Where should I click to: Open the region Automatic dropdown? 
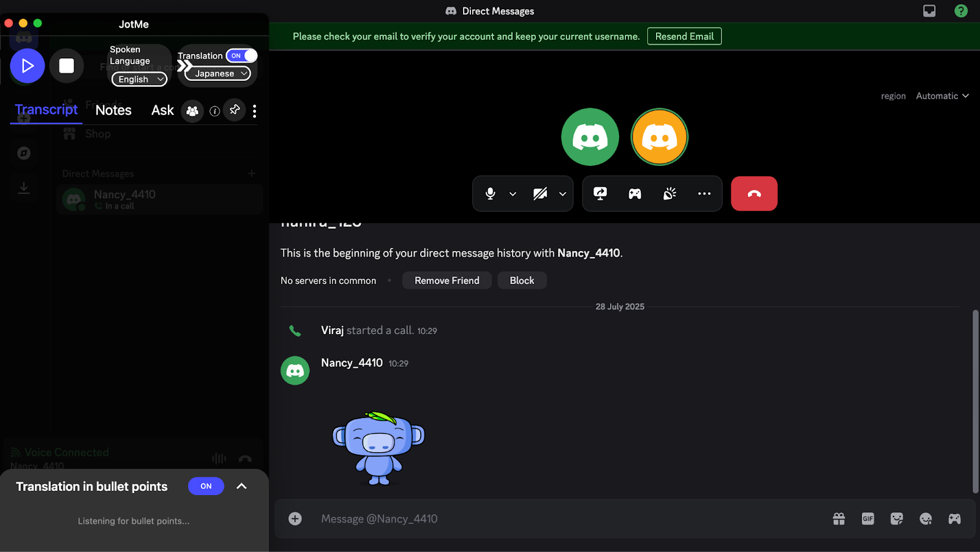pos(942,95)
